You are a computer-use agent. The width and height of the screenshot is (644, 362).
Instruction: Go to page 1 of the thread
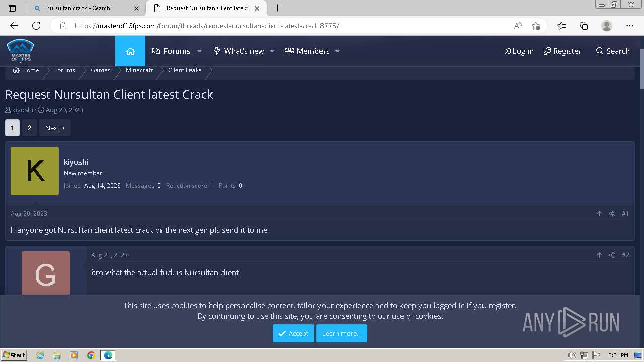click(12, 128)
